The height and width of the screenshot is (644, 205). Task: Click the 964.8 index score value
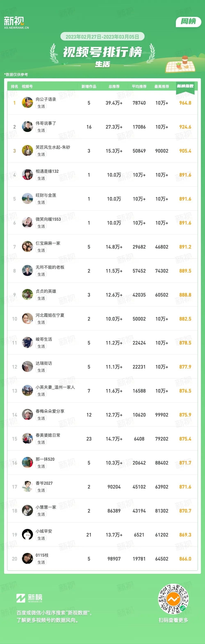(185, 103)
